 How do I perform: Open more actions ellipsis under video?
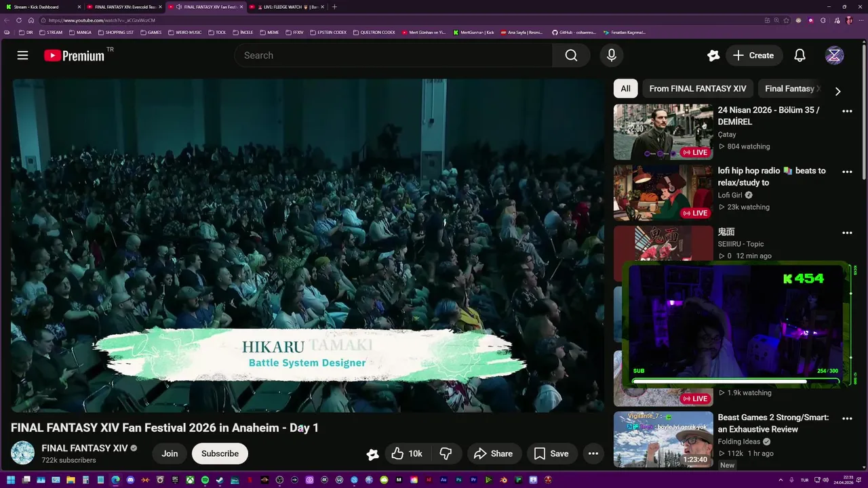point(593,453)
